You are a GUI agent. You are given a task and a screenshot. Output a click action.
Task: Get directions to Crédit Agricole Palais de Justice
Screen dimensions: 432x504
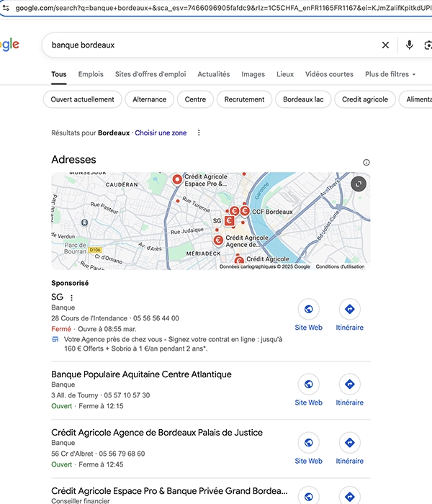point(349,442)
